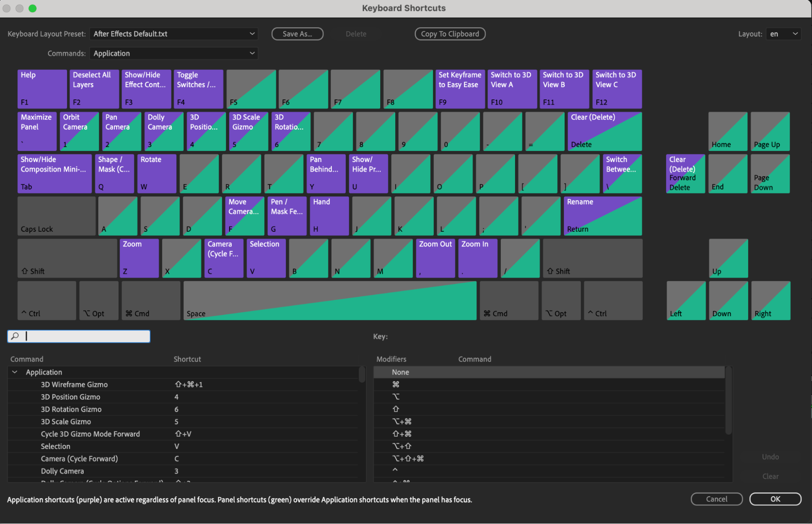Open the Keyboard Layout Preset dropdown

174,34
